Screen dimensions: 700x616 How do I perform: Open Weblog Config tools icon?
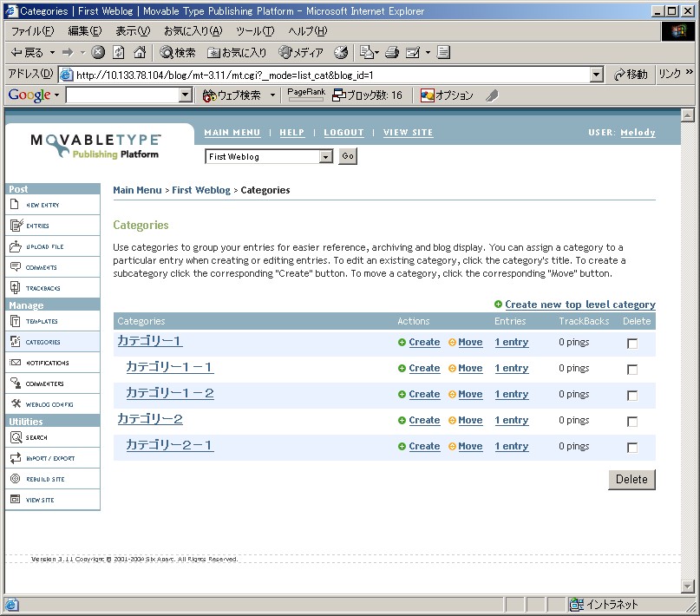(16, 404)
